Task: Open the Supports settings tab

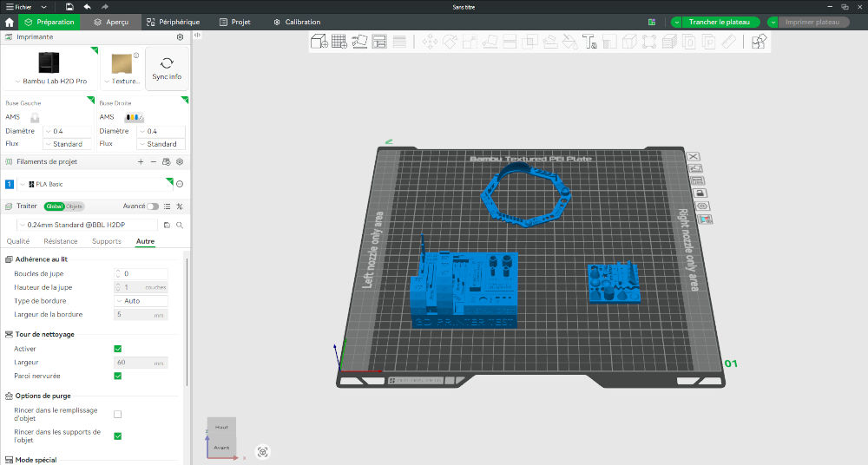Action: pyautogui.click(x=106, y=241)
